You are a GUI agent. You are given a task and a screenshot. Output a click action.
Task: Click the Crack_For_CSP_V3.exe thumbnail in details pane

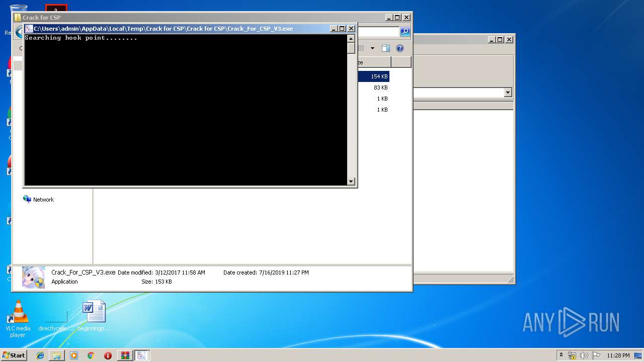(33, 277)
